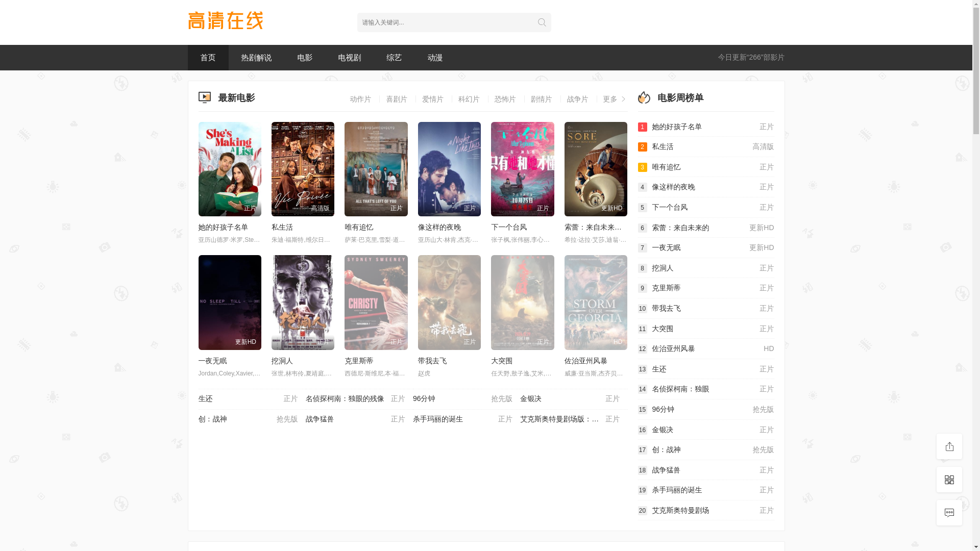Open 战争猛兽 in the text list
Viewport: 980px width, 551px height.
pos(320,419)
